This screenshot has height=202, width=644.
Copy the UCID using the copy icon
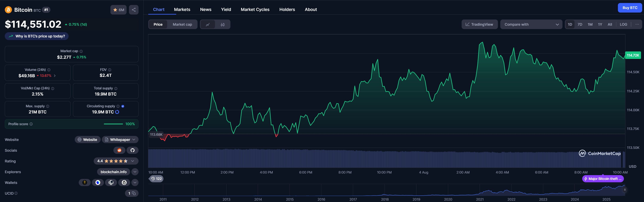134,193
